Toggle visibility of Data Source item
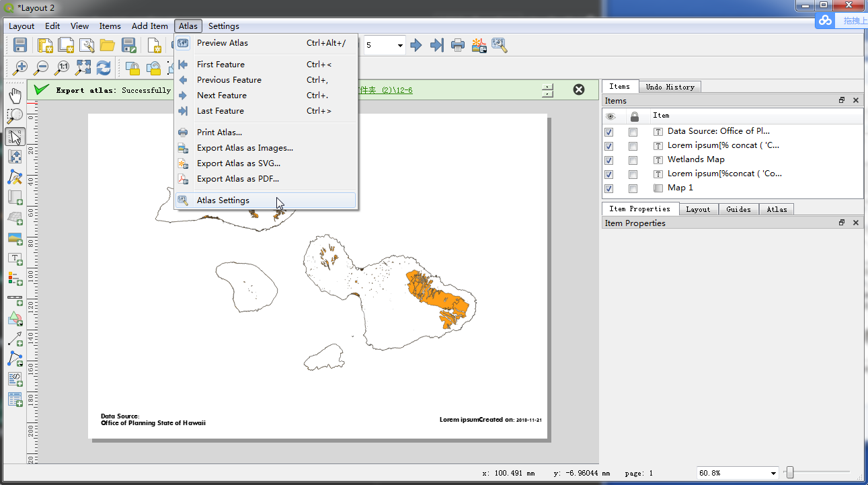The width and height of the screenshot is (868, 485). click(x=608, y=132)
